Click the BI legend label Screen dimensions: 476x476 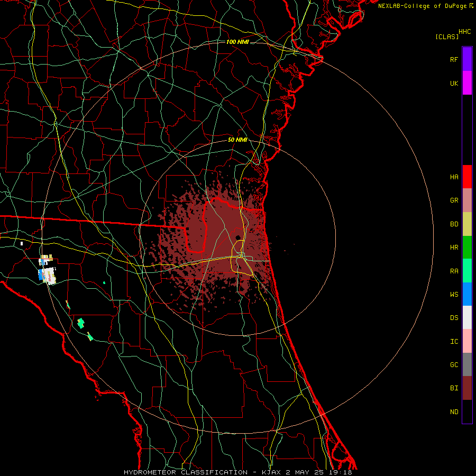pyautogui.click(x=454, y=388)
